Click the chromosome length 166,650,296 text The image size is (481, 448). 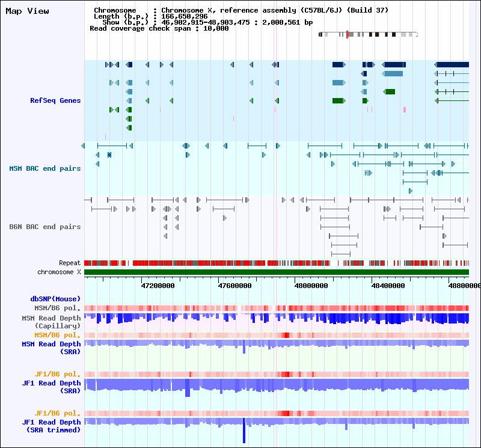click(185, 16)
